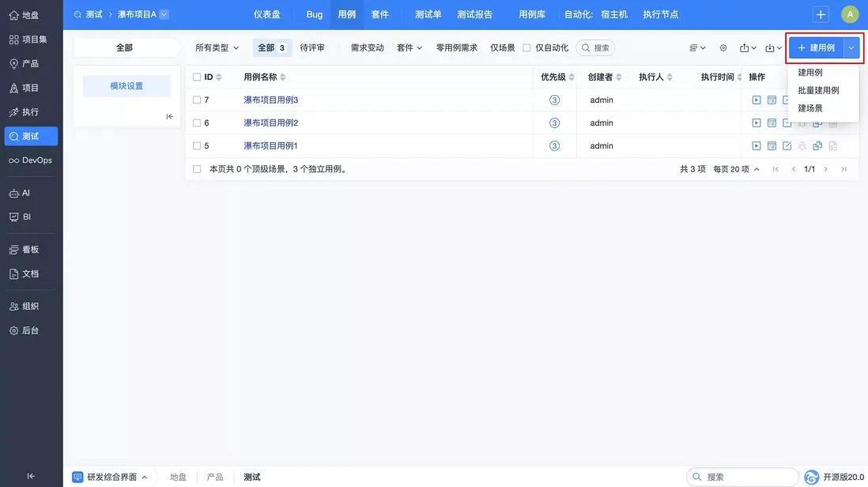Switch to the 测试单 tab
This screenshot has width=868, height=487.
click(427, 13)
